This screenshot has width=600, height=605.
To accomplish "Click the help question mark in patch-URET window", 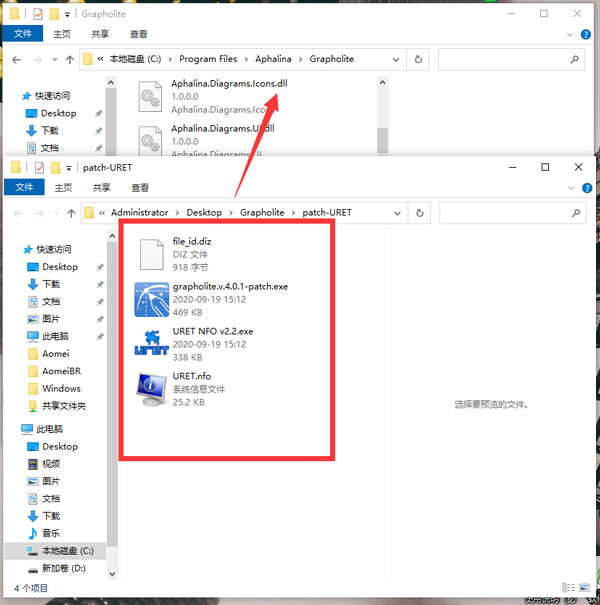I will 587,188.
